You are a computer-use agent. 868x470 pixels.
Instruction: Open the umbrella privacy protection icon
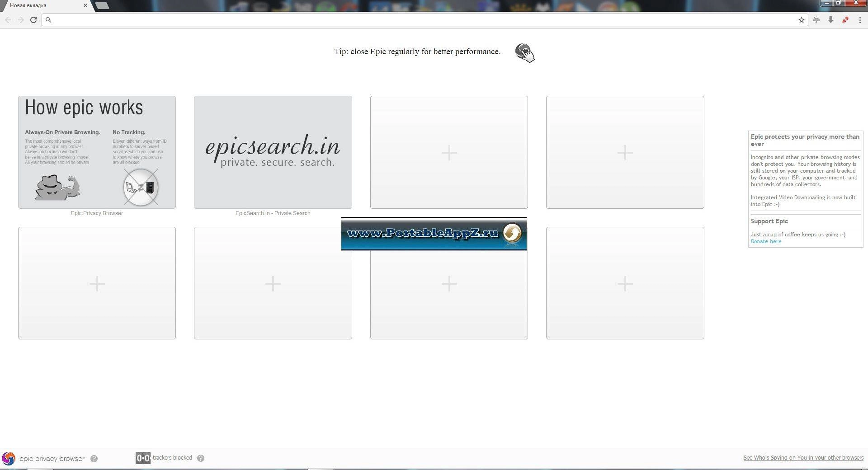(x=816, y=20)
